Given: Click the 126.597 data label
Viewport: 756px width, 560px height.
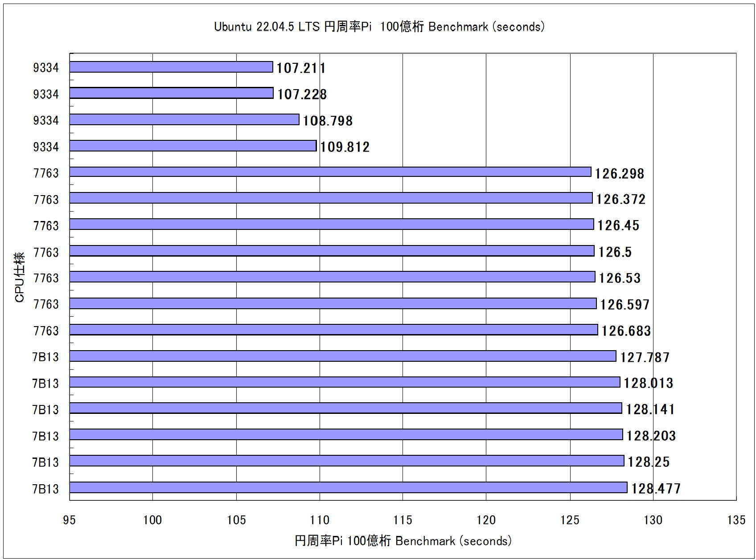Looking at the screenshot, I should 625,305.
